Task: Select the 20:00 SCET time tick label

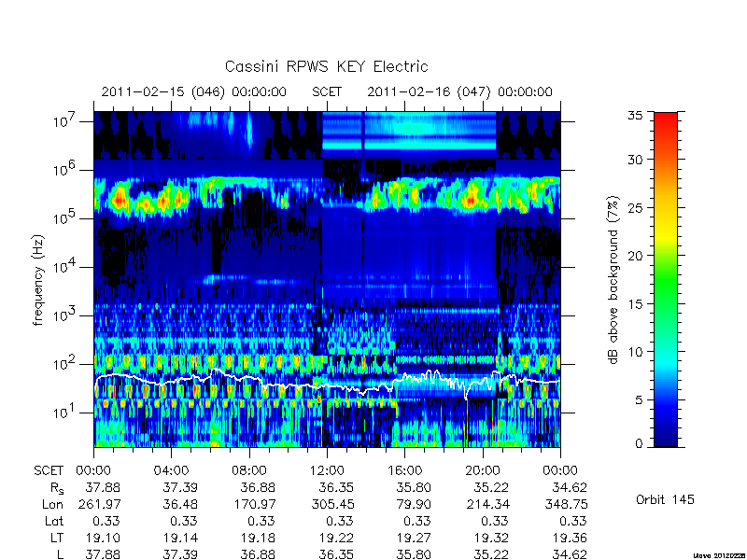Action: tap(482, 471)
